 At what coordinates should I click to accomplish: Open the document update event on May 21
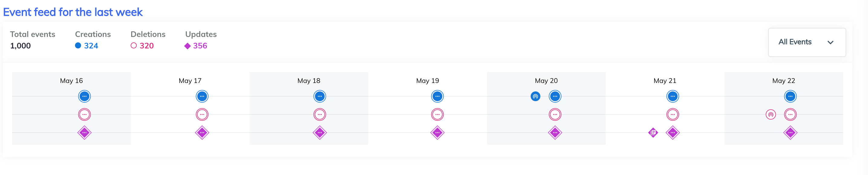(653, 133)
